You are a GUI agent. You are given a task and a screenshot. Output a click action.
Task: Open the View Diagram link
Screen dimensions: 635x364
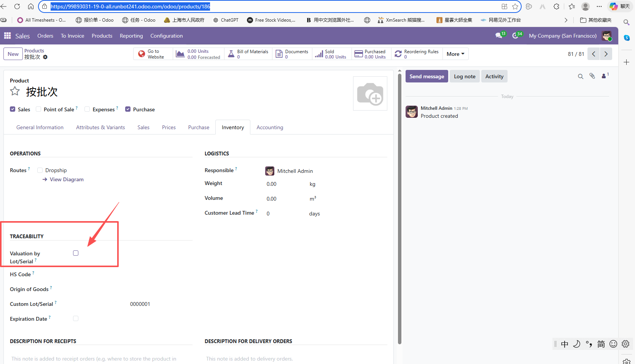66,179
